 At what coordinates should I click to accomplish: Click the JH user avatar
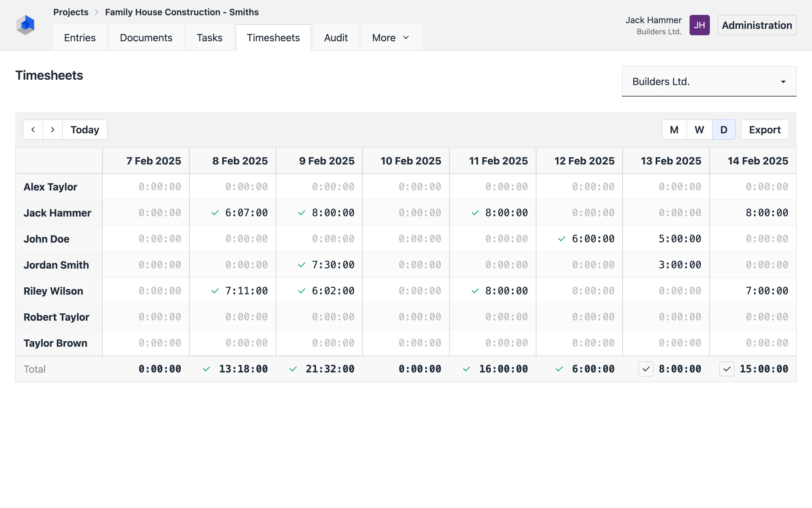700,25
